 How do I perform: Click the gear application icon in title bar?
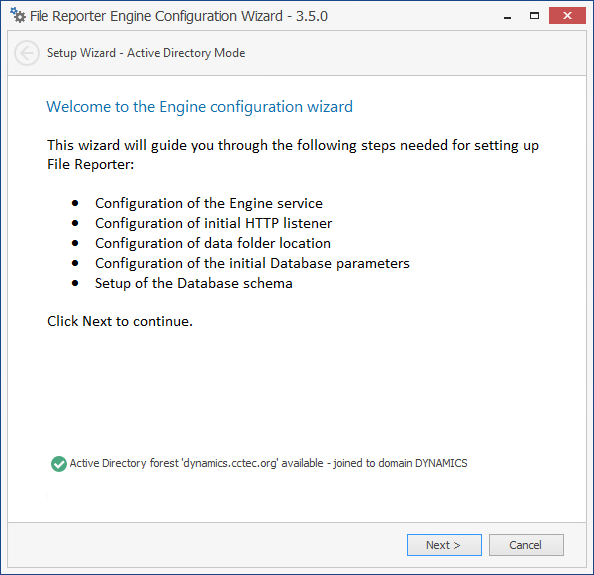(x=18, y=16)
